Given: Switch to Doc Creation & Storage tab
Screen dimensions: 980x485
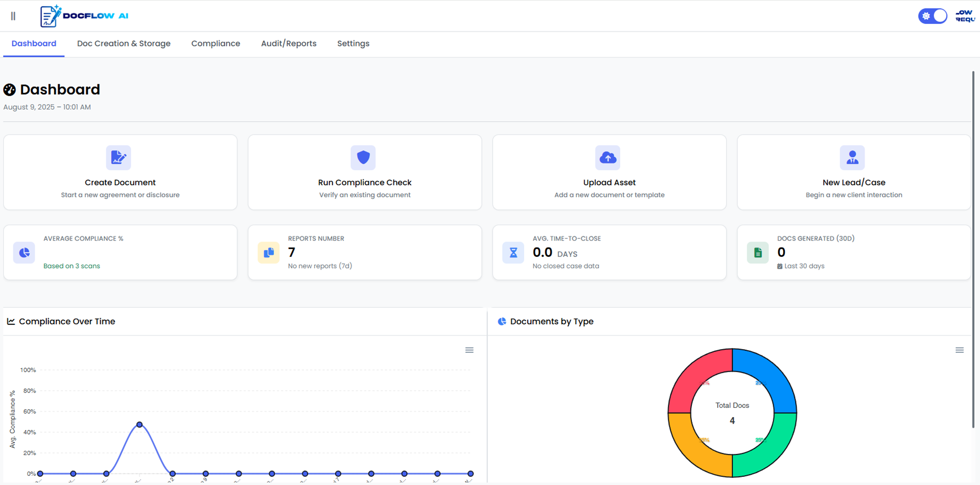Looking at the screenshot, I should [x=124, y=43].
